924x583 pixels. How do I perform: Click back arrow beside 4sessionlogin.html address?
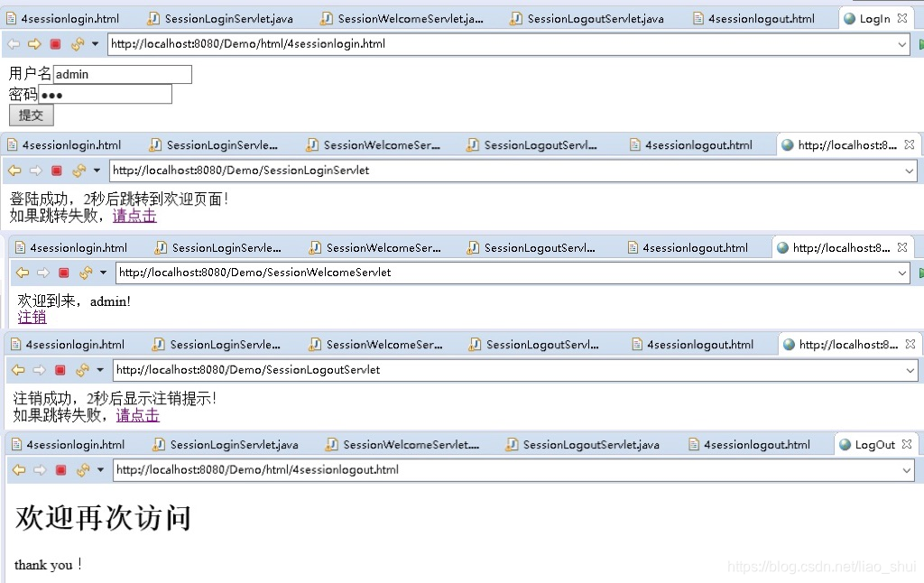click(x=14, y=44)
